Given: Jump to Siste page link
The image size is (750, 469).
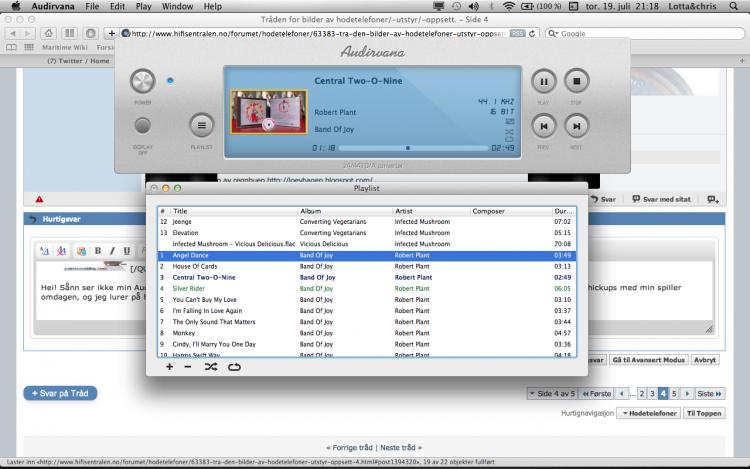Looking at the screenshot, I should pyautogui.click(x=709, y=393).
